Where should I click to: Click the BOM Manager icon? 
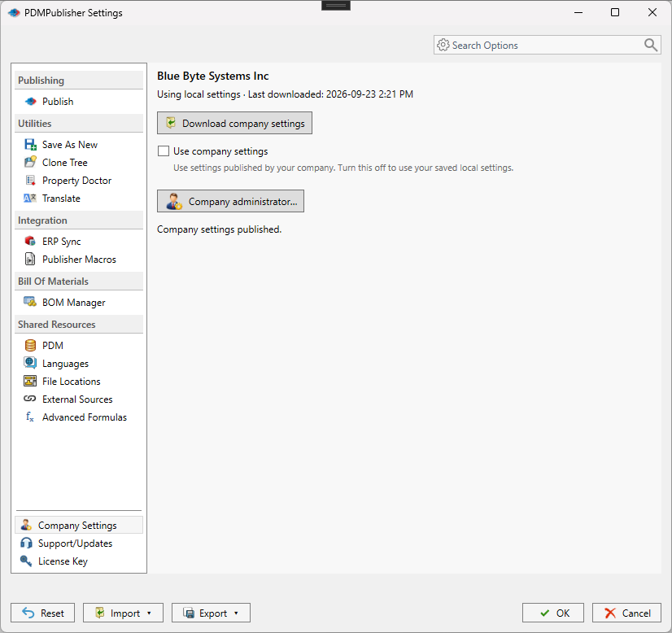30,302
